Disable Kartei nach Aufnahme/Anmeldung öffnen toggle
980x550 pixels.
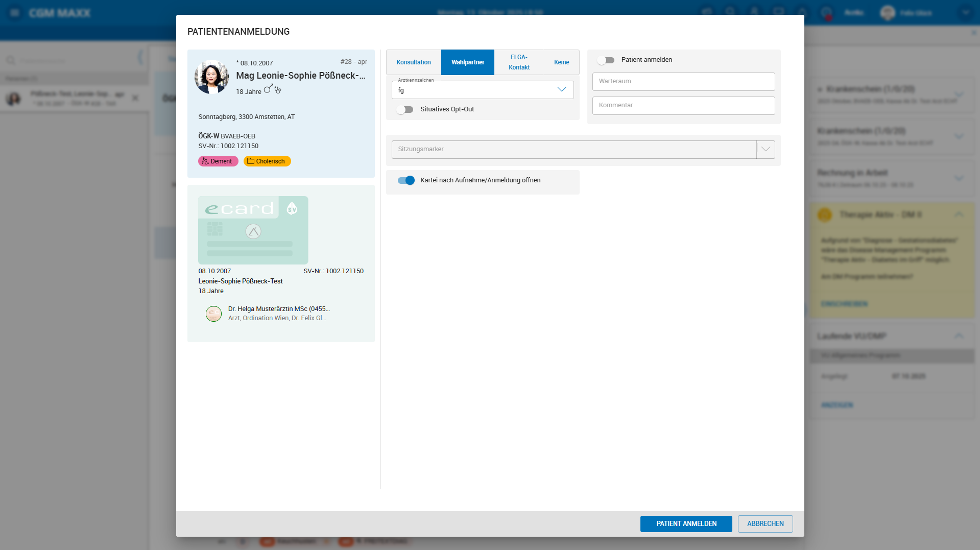406,180
